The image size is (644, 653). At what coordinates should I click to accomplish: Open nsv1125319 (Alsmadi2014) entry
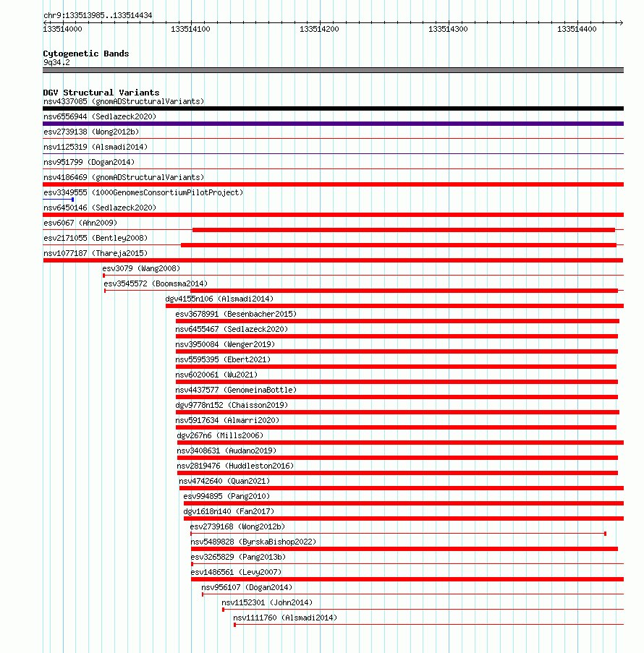tap(96, 147)
